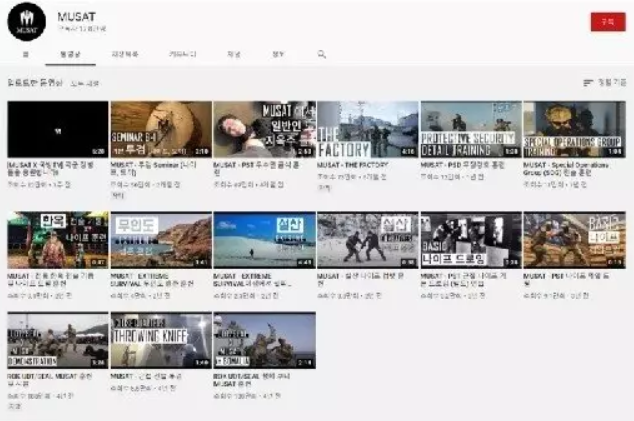Open the BASIC 나이프 soldiers thumbnail
Screen dimensions: 634x421
[574, 240]
